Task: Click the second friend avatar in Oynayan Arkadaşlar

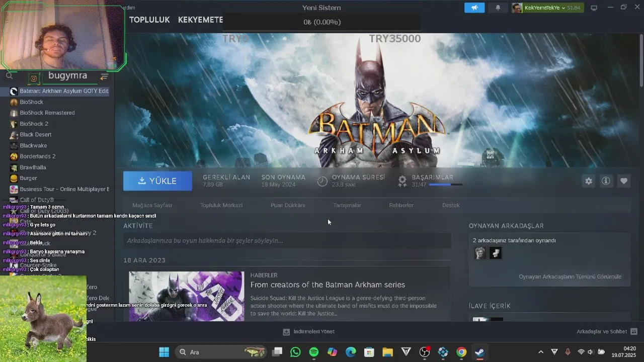Action: pyautogui.click(x=496, y=253)
